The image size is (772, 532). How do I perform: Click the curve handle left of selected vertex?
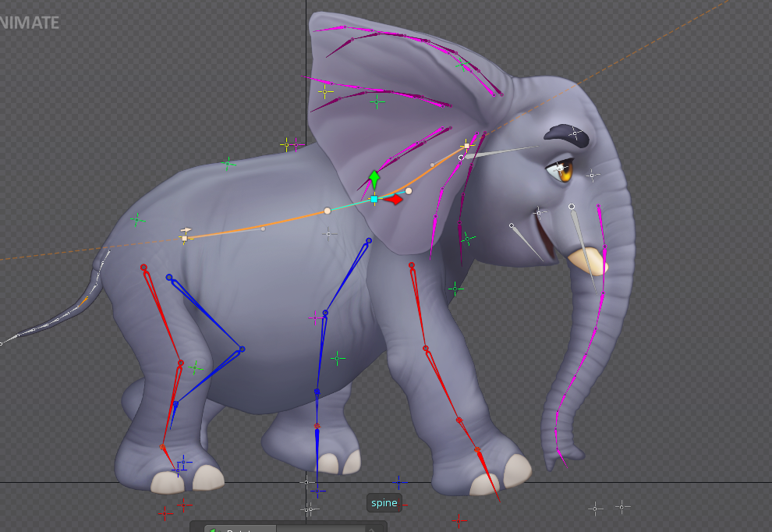click(328, 211)
